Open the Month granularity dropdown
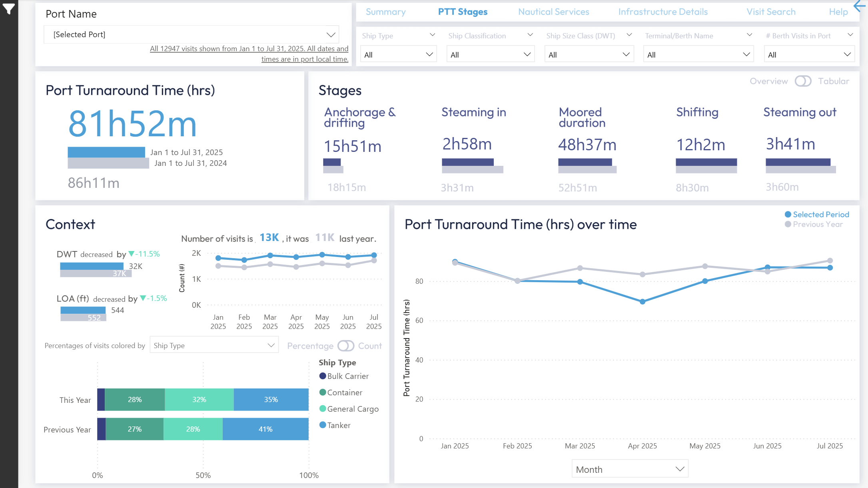 629,469
